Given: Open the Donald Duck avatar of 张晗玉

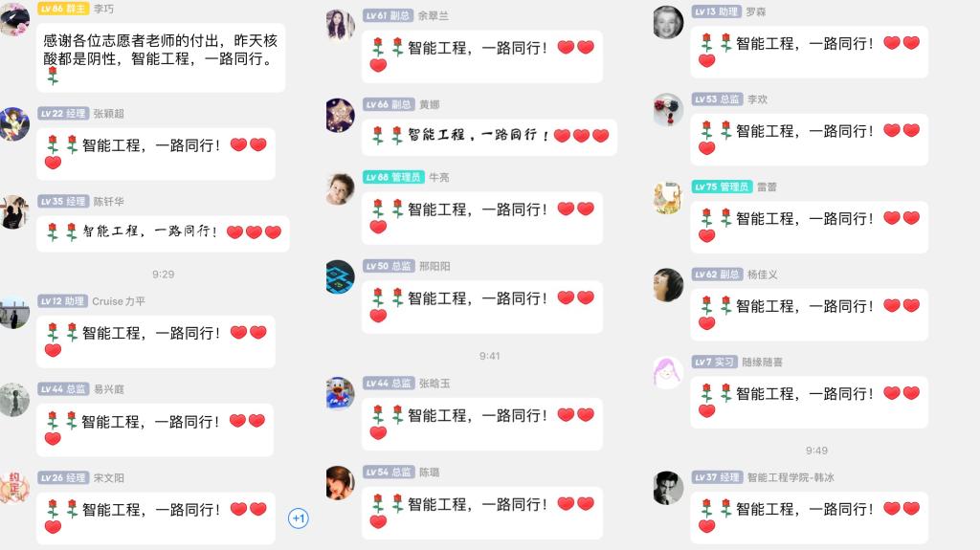Looking at the screenshot, I should (341, 392).
